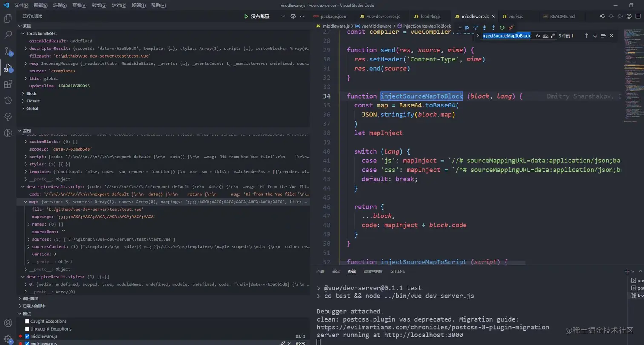Open launch.json with the debug gear icon
This screenshot has height=345, width=644.
293,16
